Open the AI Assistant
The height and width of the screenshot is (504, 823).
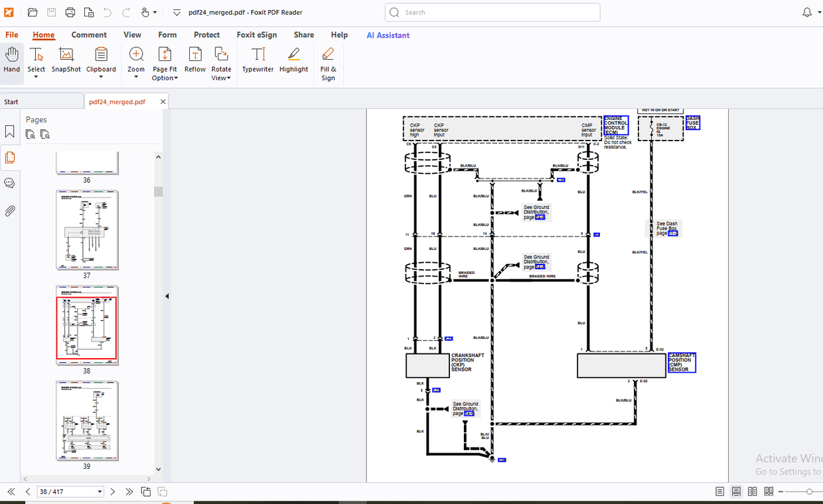tap(388, 35)
